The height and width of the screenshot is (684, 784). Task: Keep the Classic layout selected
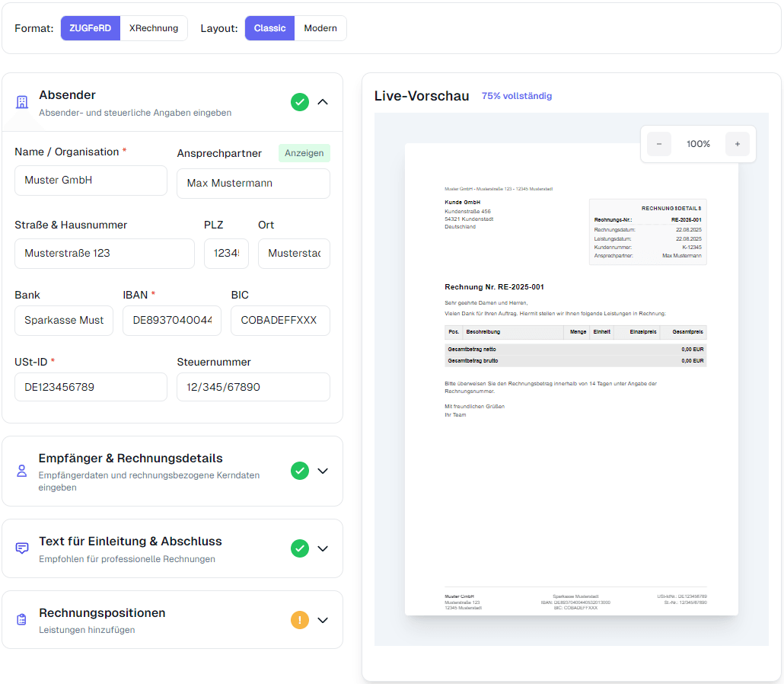[269, 27]
